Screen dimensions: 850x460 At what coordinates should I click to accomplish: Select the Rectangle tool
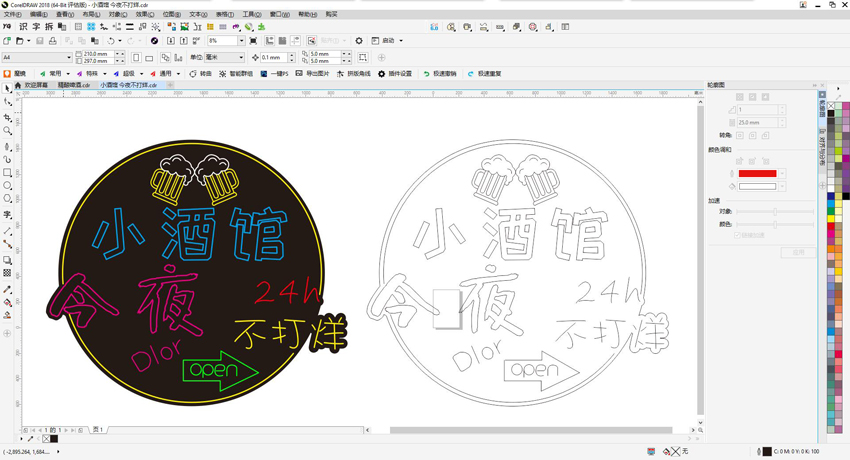pos(7,173)
